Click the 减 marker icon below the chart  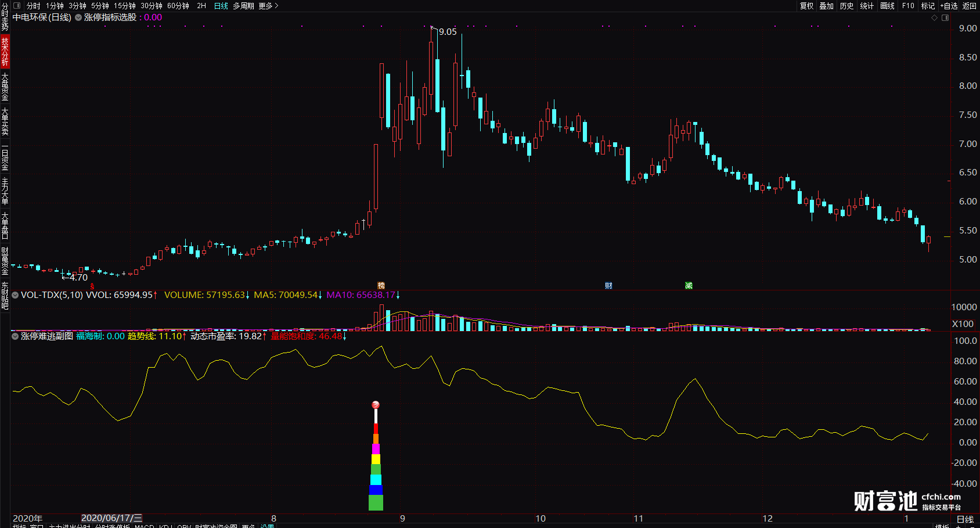pyautogui.click(x=689, y=285)
